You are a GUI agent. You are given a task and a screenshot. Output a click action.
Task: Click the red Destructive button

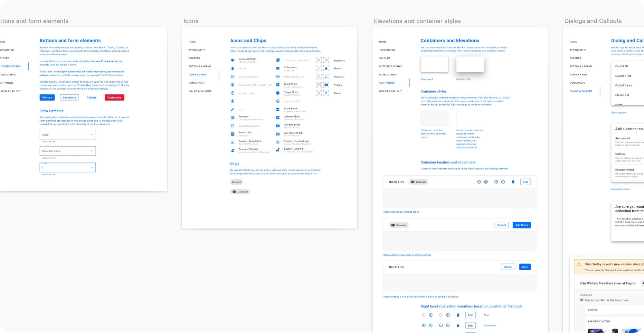point(114,97)
